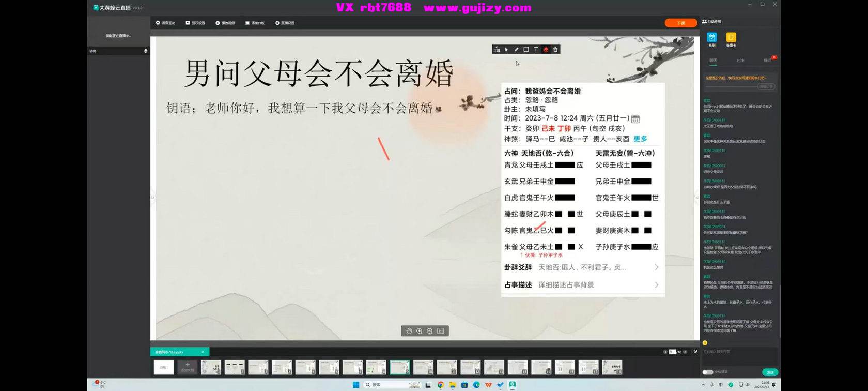
Task: Switch to the 聊天 chat tab
Action: click(x=713, y=61)
